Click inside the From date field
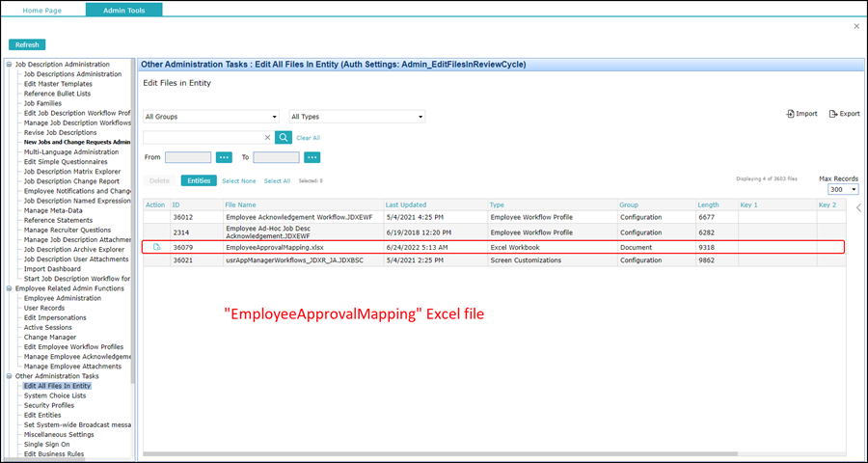868x463 pixels. pos(188,157)
